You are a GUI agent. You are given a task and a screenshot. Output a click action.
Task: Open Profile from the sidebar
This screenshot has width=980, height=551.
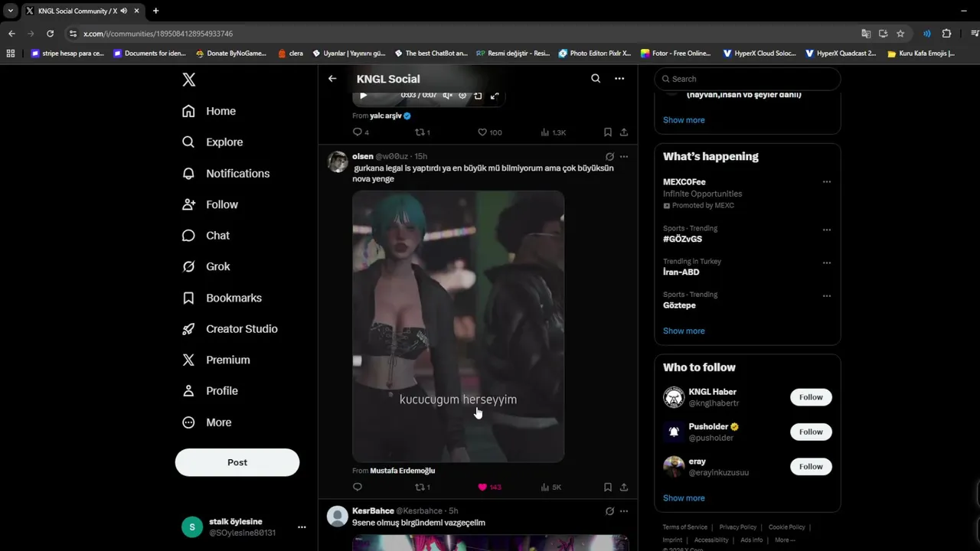pyautogui.click(x=209, y=391)
